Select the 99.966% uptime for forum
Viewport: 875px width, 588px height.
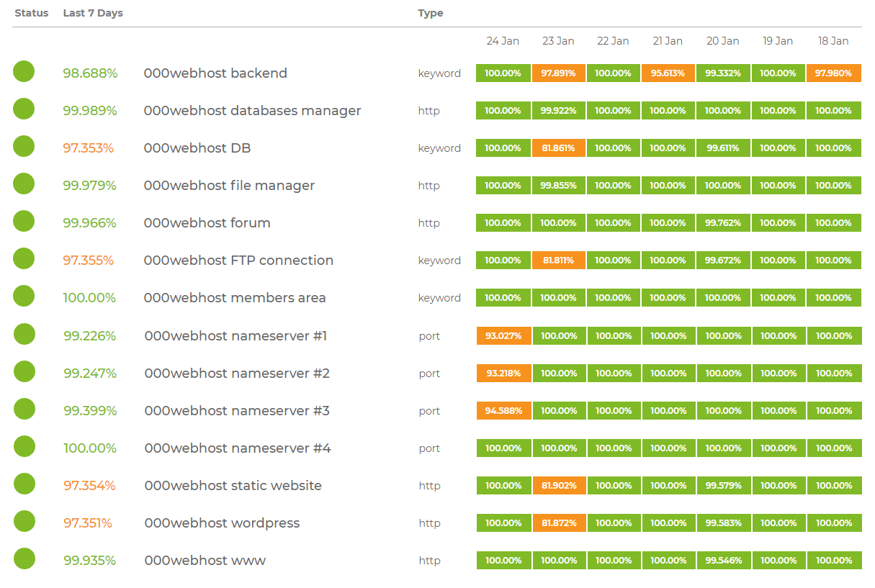(x=89, y=223)
